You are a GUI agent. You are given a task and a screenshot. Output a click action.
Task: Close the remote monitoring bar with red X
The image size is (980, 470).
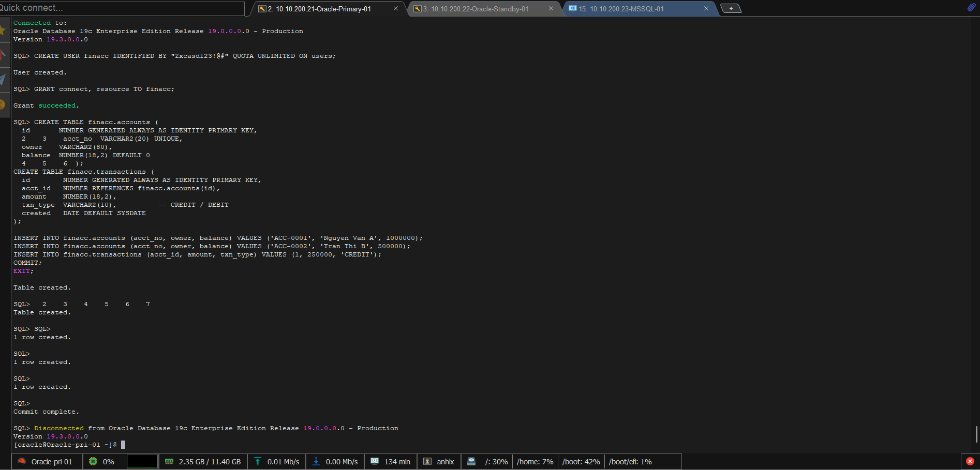coord(970,461)
